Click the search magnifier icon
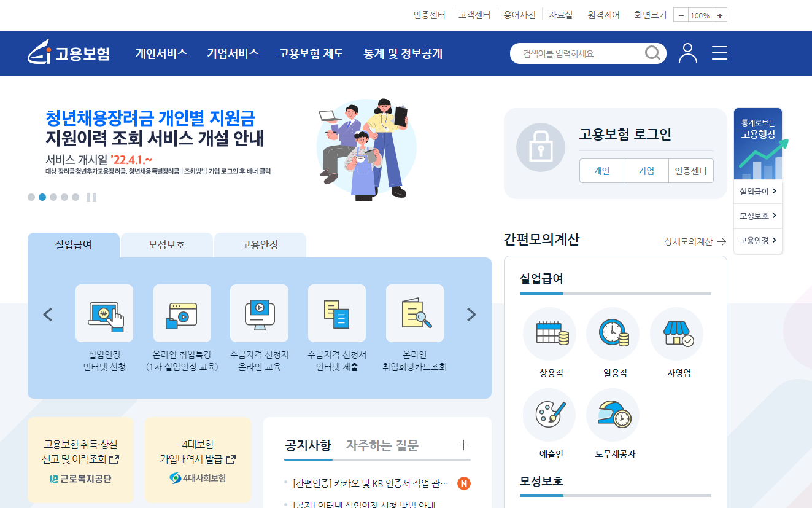This screenshot has width=812, height=508. pyautogui.click(x=652, y=53)
